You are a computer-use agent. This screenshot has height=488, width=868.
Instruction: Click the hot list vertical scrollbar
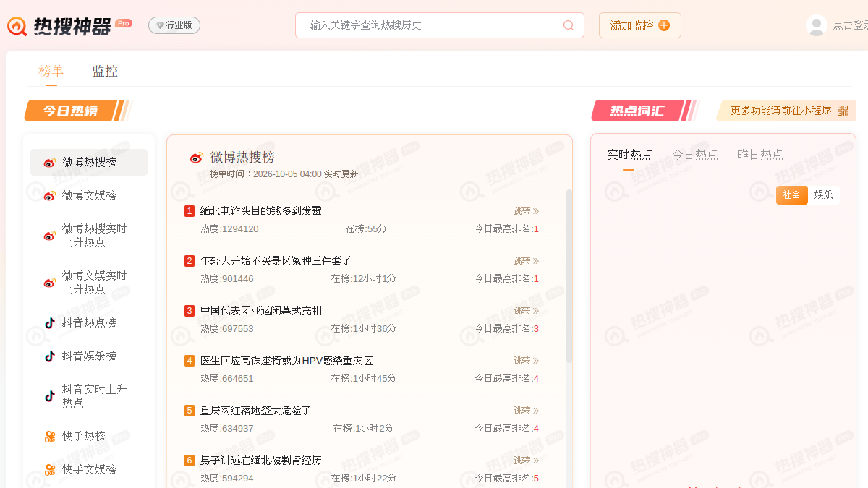(569, 275)
